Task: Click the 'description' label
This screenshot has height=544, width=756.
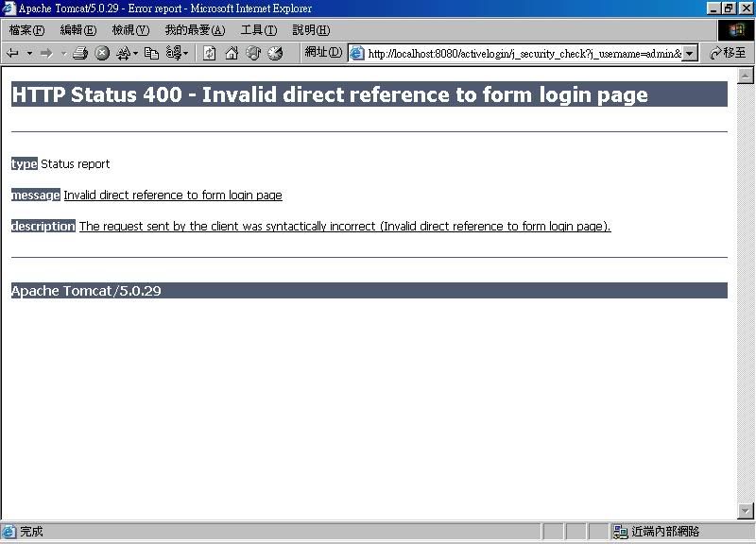Action: click(x=43, y=226)
